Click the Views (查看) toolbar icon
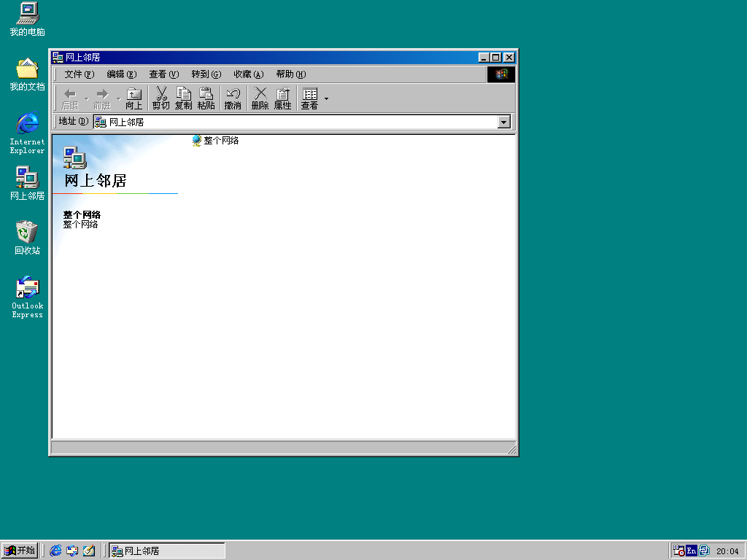Screen dimensions: 747x560 click(x=309, y=98)
